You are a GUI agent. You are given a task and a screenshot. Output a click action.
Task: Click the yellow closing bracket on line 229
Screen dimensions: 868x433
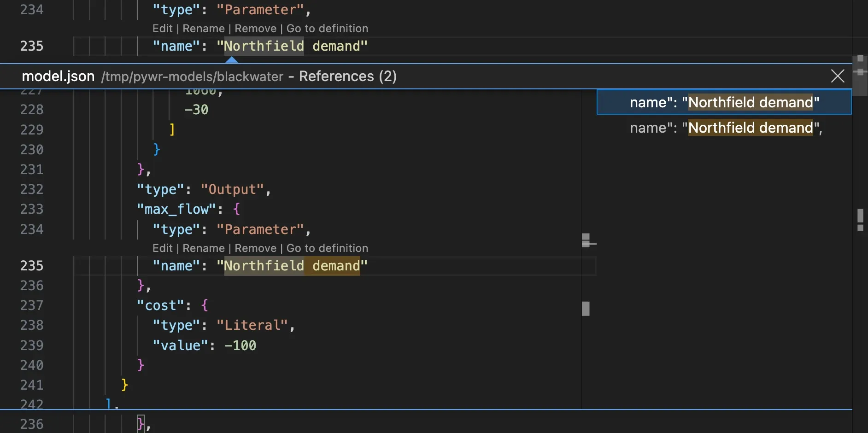pyautogui.click(x=172, y=129)
